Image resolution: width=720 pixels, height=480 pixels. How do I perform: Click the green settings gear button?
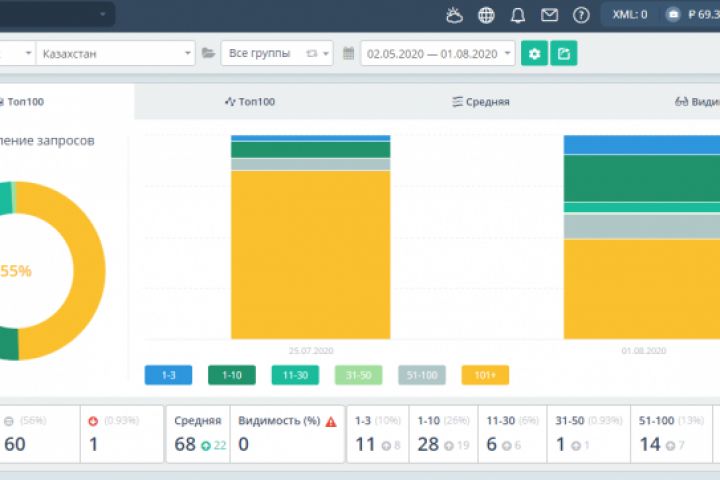tap(534, 53)
